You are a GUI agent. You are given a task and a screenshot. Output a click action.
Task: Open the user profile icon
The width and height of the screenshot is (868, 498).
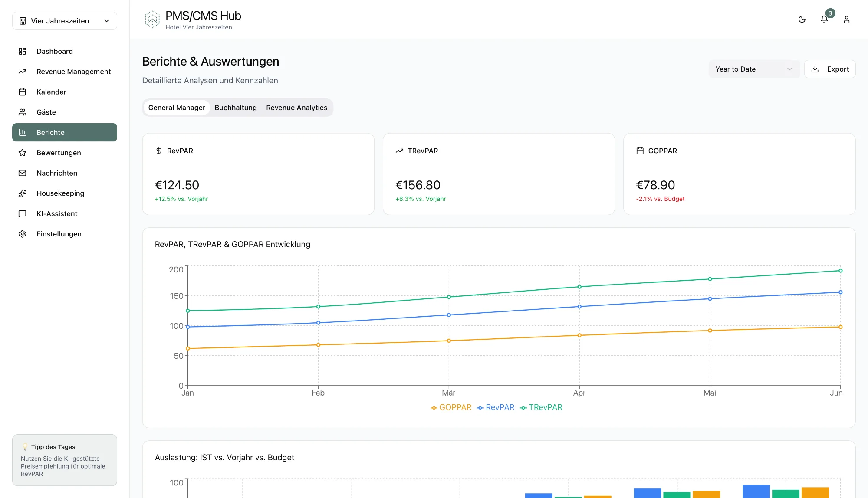pos(846,20)
